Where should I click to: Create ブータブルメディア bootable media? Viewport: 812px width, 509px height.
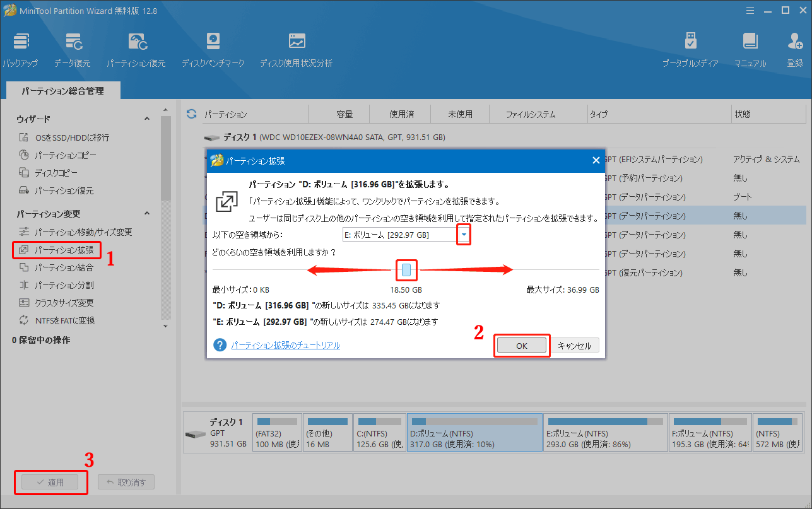click(x=690, y=49)
